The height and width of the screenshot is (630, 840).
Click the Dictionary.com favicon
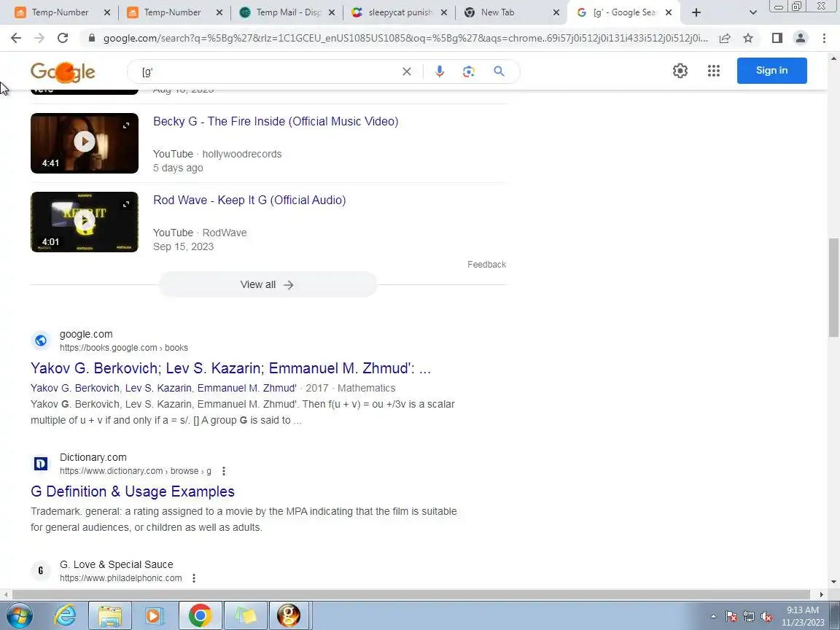click(x=41, y=464)
